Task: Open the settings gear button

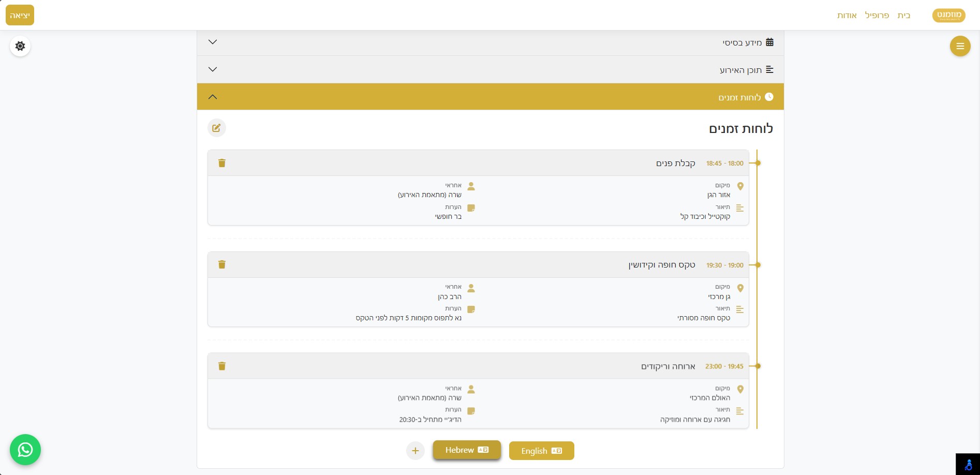Action: coord(20,46)
